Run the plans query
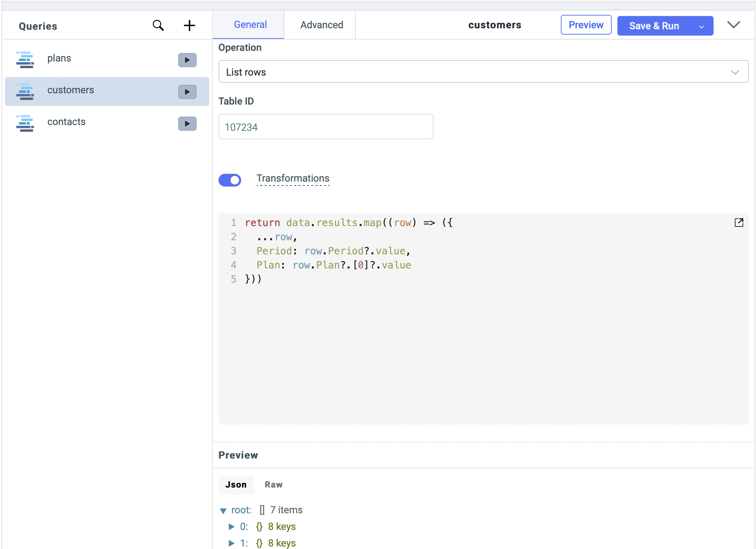The width and height of the screenshot is (756, 549). point(187,60)
